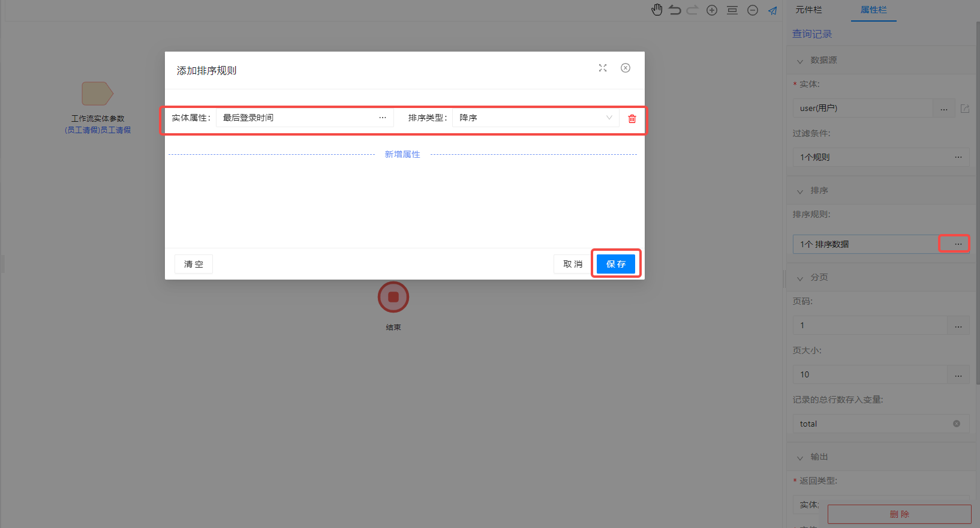Image resolution: width=980 pixels, height=528 pixels.
Task: Open attribute picker for 最后登录时间
Action: (x=383, y=118)
